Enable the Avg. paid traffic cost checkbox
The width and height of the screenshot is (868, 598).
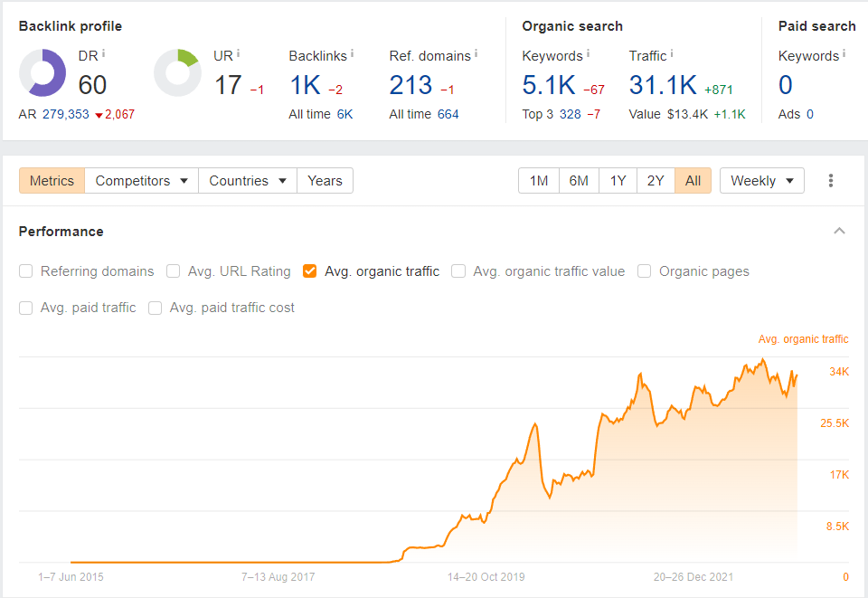coord(156,308)
